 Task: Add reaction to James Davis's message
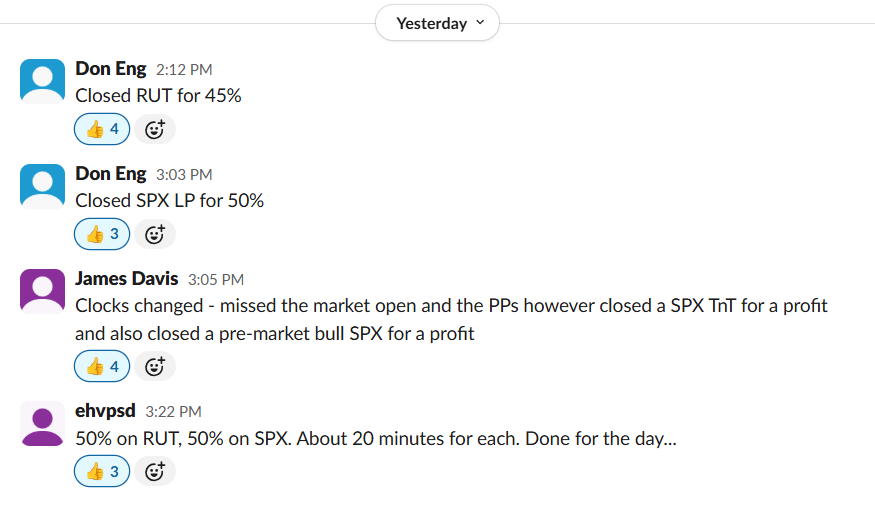[155, 366]
